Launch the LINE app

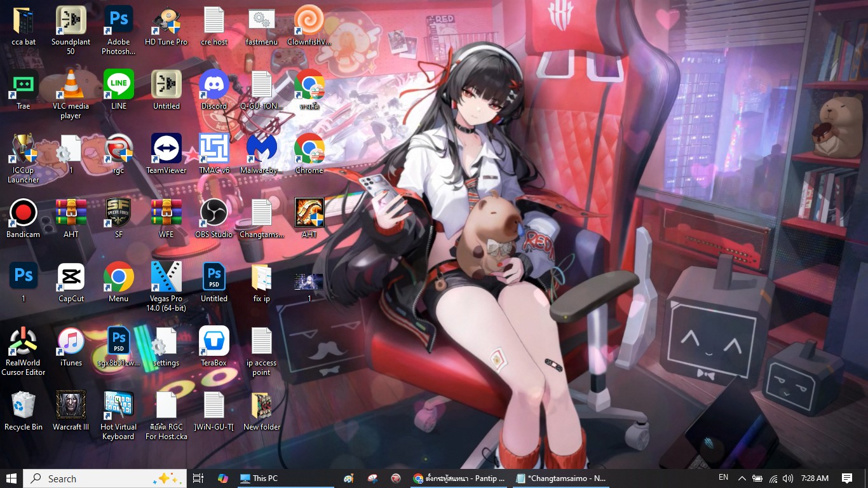pos(119,90)
